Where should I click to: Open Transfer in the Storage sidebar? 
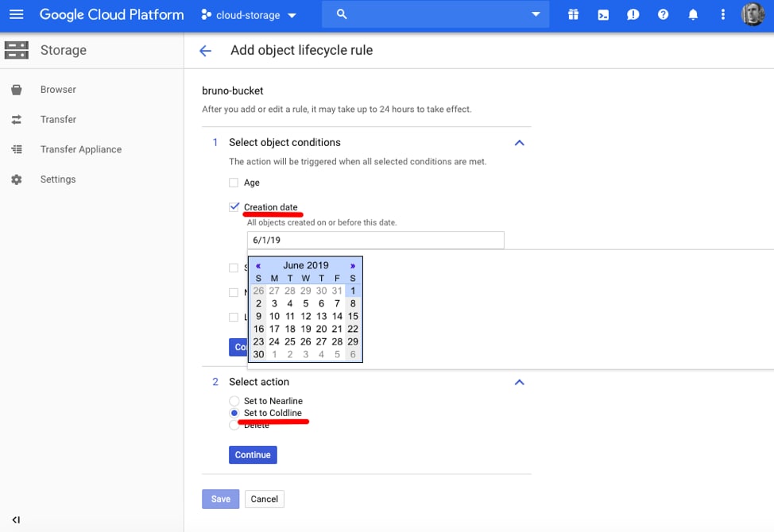58,120
